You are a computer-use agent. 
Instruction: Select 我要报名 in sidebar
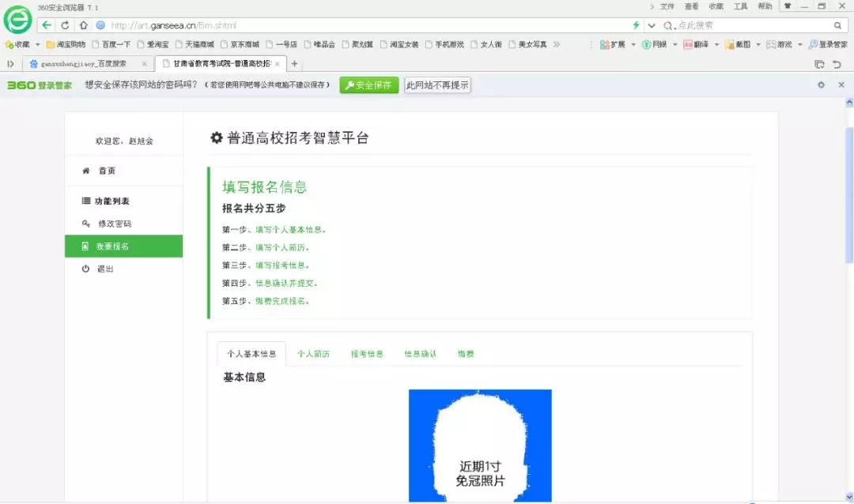tap(123, 246)
